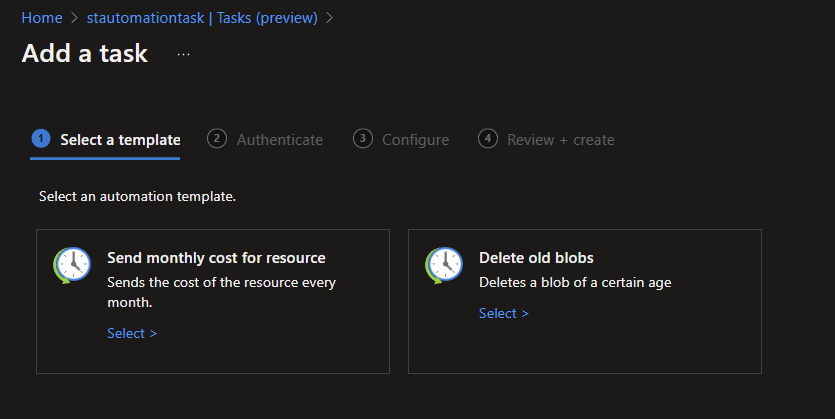Click the Delete old blobs card title
This screenshot has height=419, width=835.
tap(536, 258)
